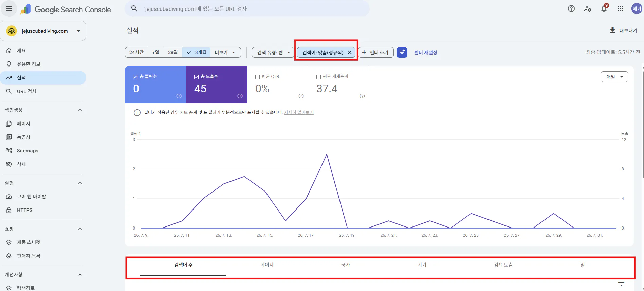Open the 검색 유형: 웹 dropdown

point(273,52)
